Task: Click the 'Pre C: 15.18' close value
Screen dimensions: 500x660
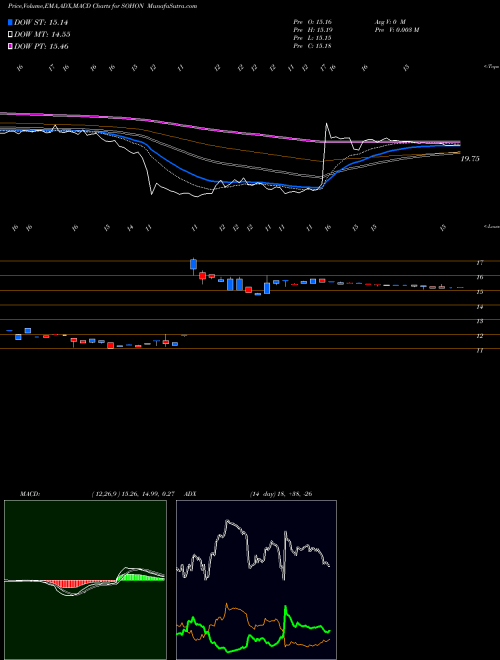Action: 312,46
